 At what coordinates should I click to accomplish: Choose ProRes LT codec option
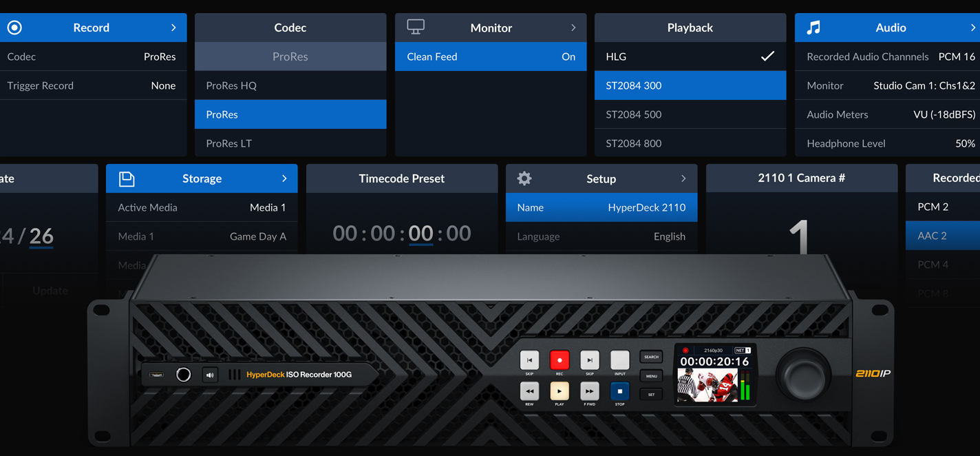pos(290,143)
